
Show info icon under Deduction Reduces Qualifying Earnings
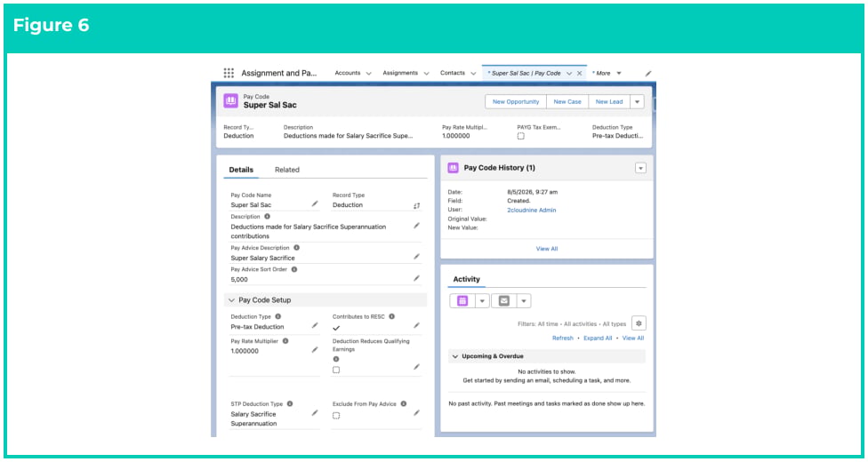point(336,359)
